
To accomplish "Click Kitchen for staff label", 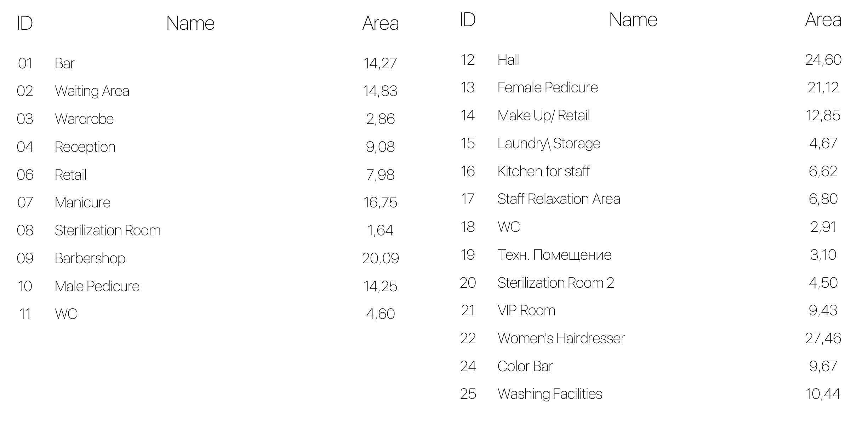I will tap(543, 171).
